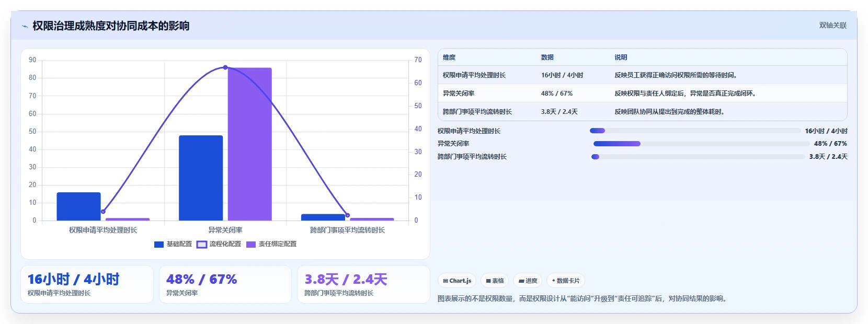Select the description 反映团队协同从提出到完成的整体耗时
The height and width of the screenshot is (324, 868).
click(x=670, y=112)
